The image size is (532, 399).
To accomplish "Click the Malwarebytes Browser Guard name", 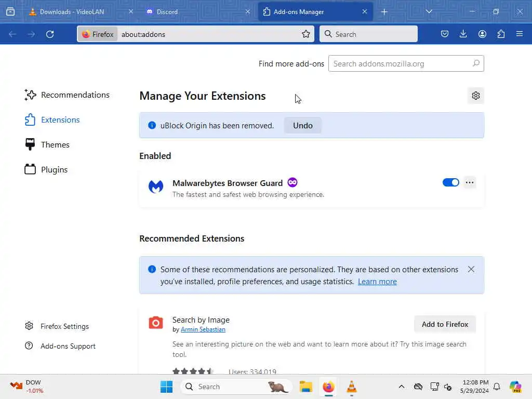I will (228, 183).
